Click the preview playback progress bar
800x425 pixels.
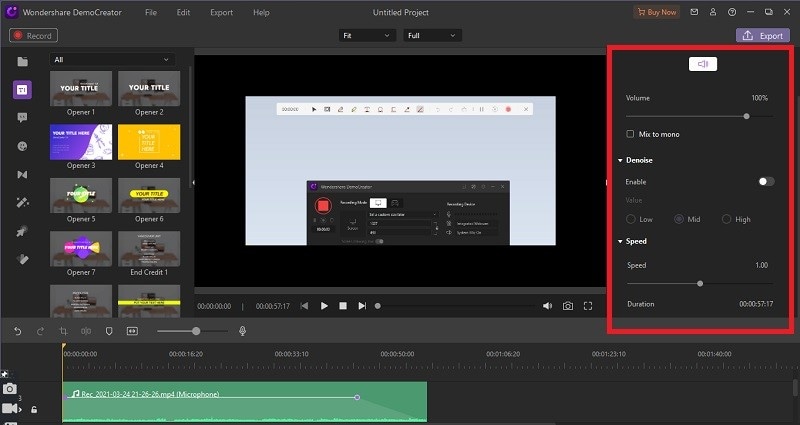457,306
